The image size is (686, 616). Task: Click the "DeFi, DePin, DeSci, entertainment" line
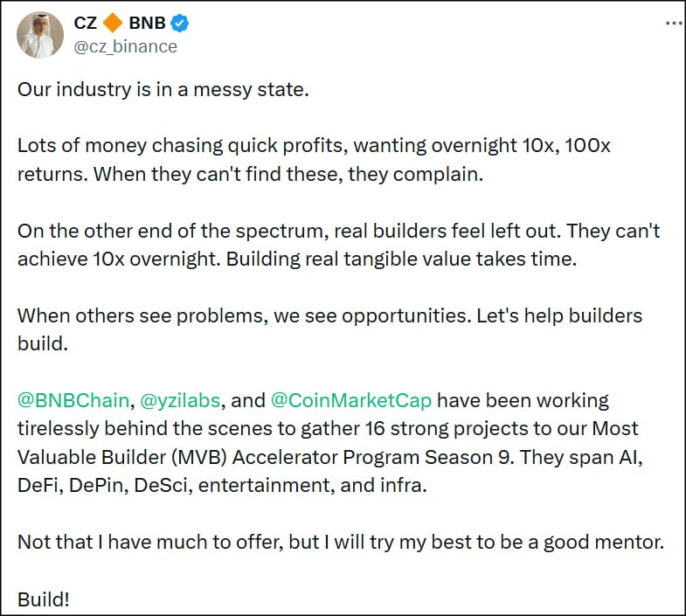point(222,484)
